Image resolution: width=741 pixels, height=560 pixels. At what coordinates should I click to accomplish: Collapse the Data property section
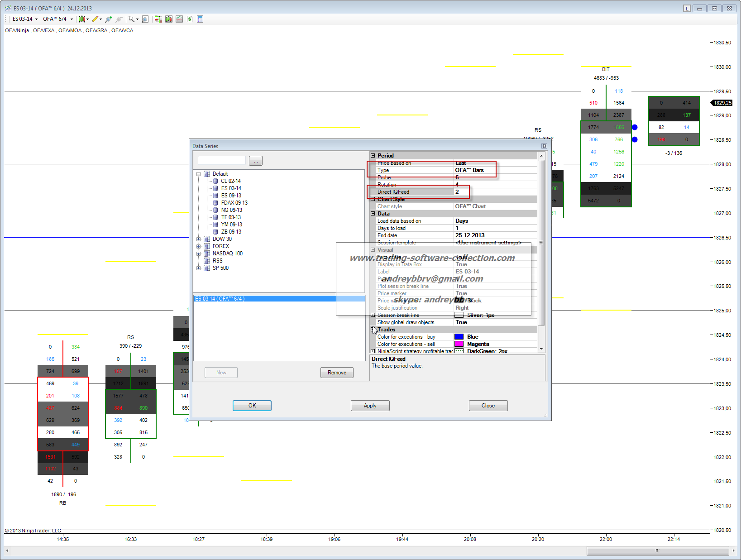pos(373,214)
